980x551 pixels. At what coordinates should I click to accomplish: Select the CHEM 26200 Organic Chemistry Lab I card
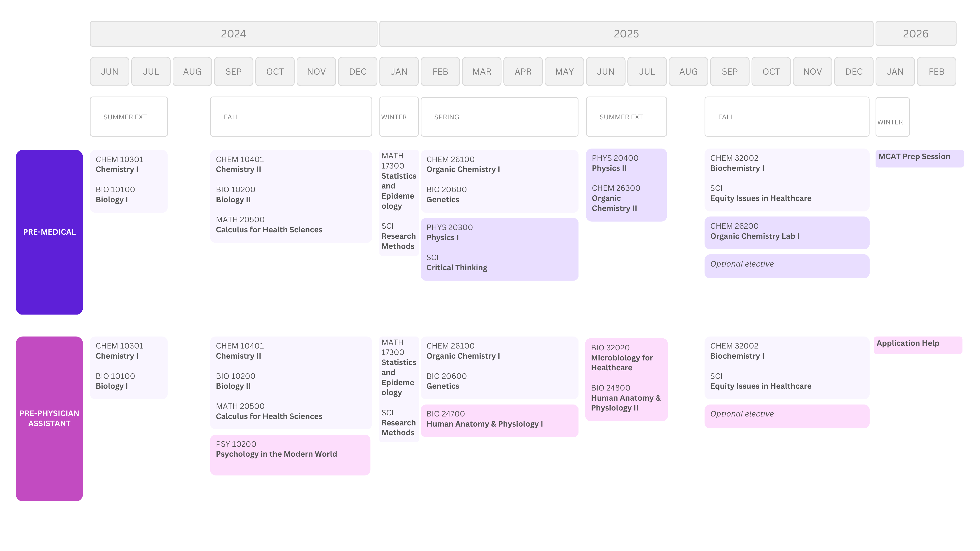coord(786,233)
